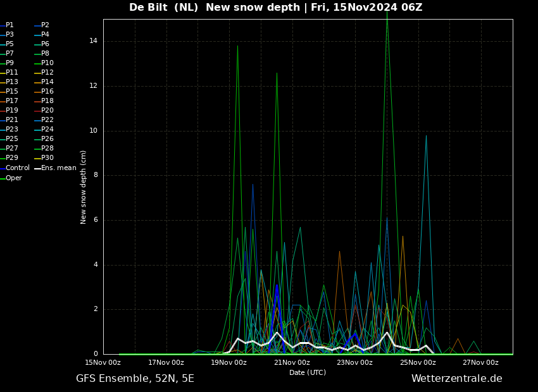Click the 17Nov 00z axis tick label

(166, 362)
